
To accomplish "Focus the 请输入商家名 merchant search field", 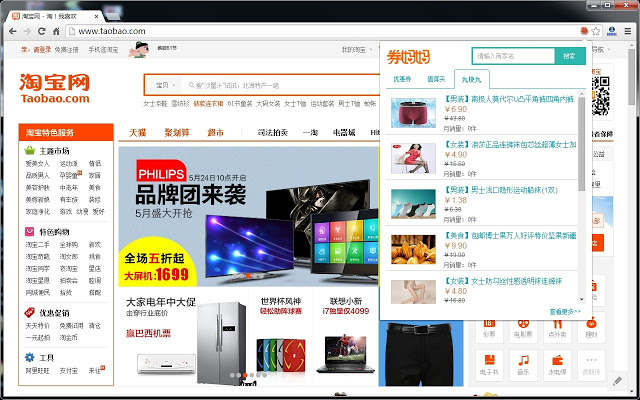I will coord(513,56).
